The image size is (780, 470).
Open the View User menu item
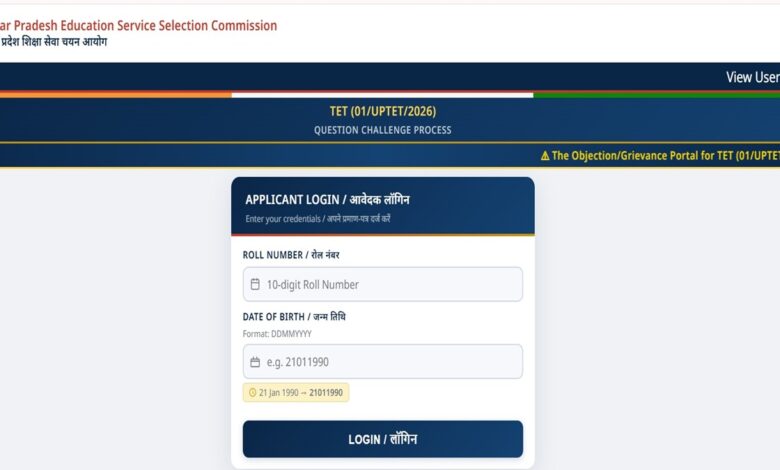(x=753, y=78)
